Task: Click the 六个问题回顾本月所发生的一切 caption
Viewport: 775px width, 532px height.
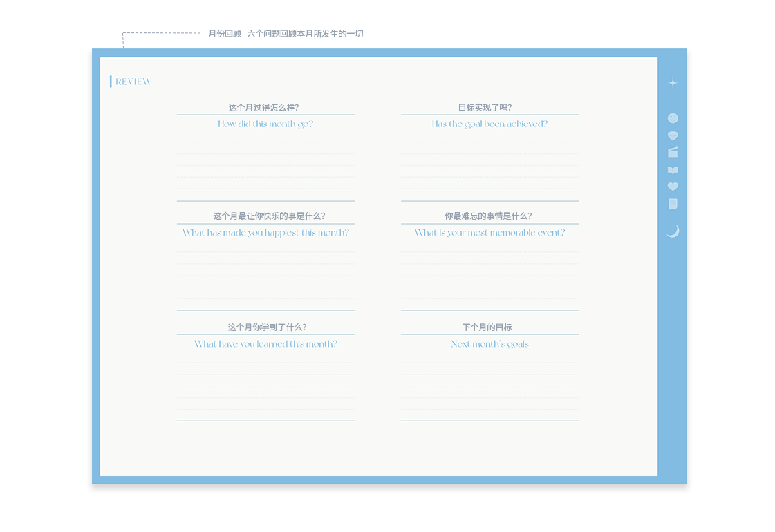Action: coord(305,34)
